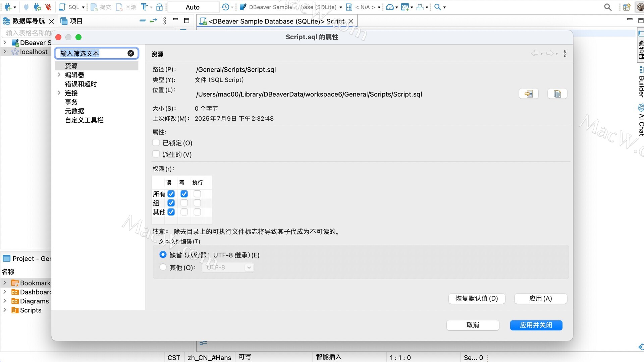This screenshot has width=644, height=362.
Task: Click the dashboard gauge icon
Action: 390,7
